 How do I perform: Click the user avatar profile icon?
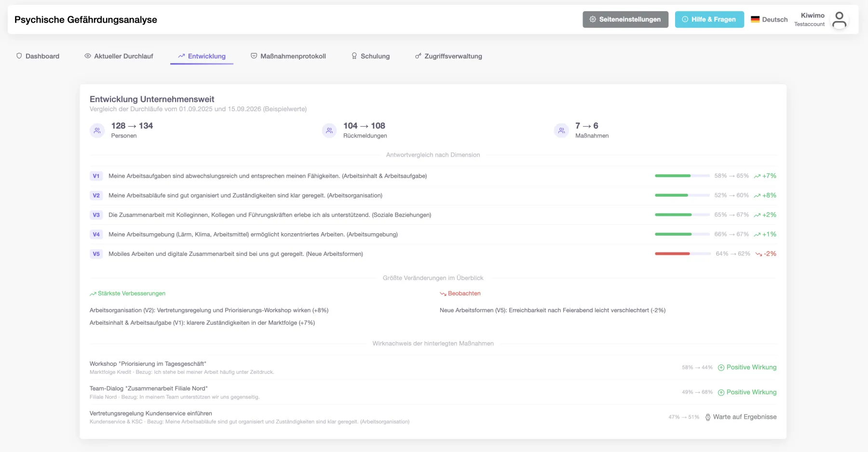(839, 20)
